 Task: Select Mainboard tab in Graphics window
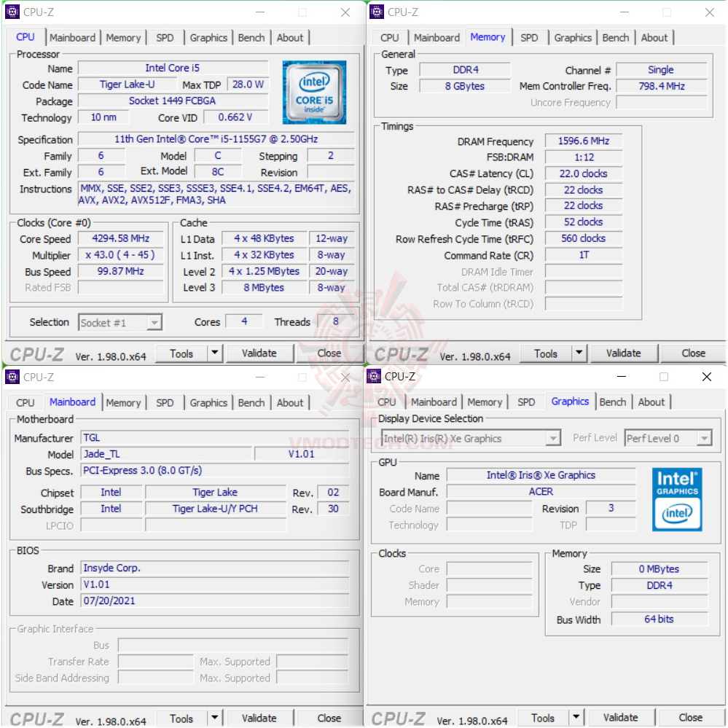coord(434,402)
